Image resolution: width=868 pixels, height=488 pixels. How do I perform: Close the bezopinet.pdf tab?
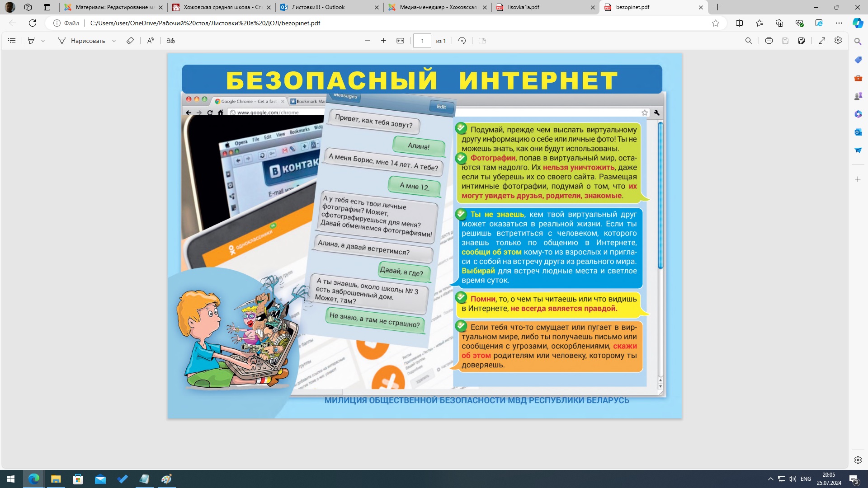[x=701, y=7]
